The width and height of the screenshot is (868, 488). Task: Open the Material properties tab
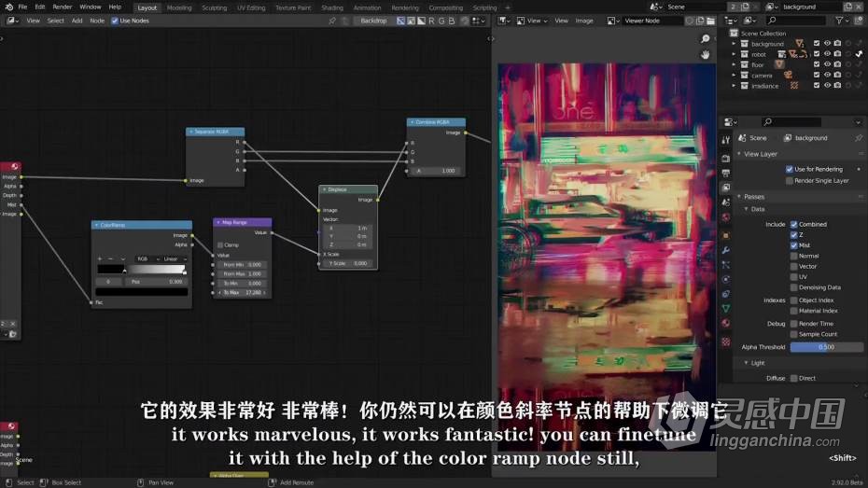coord(726,323)
